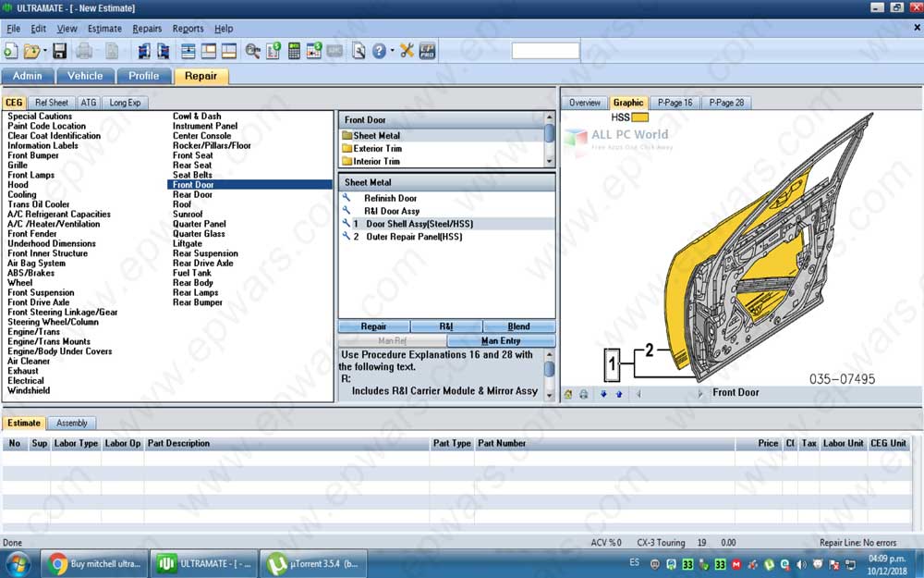Viewport: 924px width, 578px height.
Task: Click the blue Help question mark icon
Action: pyautogui.click(x=379, y=51)
